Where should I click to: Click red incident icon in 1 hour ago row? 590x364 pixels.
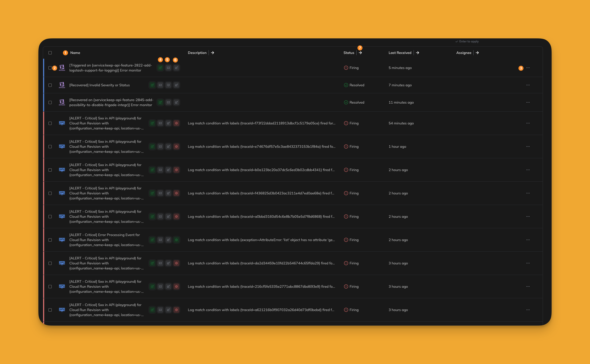(x=176, y=147)
